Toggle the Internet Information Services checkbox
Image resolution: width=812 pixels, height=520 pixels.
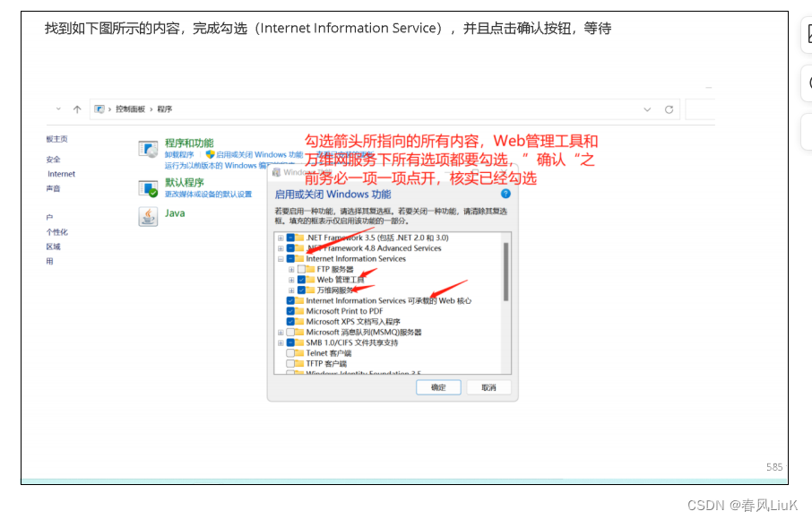290,258
